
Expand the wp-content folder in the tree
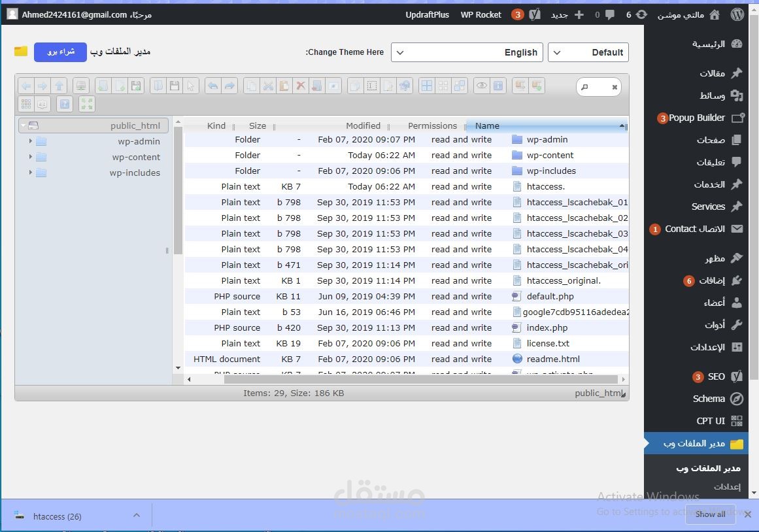click(x=31, y=157)
